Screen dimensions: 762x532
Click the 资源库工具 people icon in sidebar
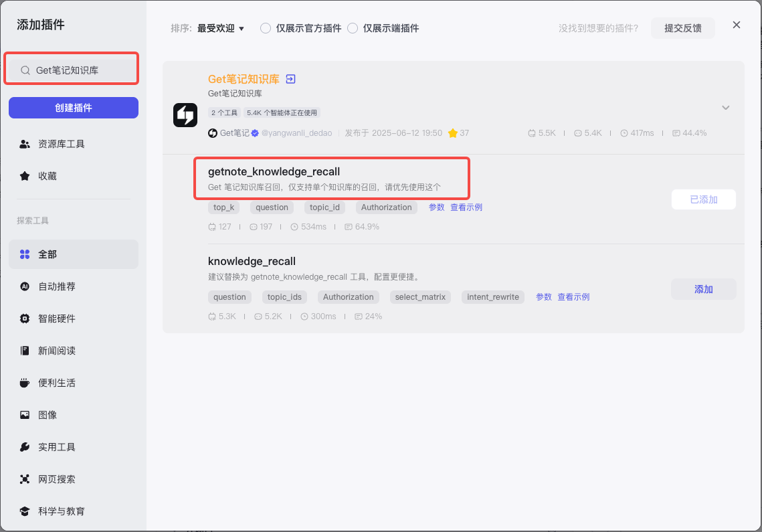tap(25, 144)
